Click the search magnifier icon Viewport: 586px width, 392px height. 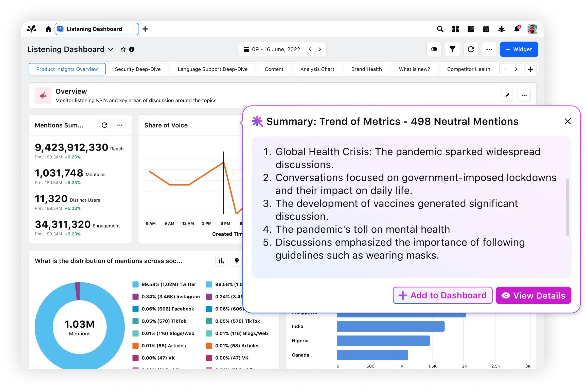point(440,29)
